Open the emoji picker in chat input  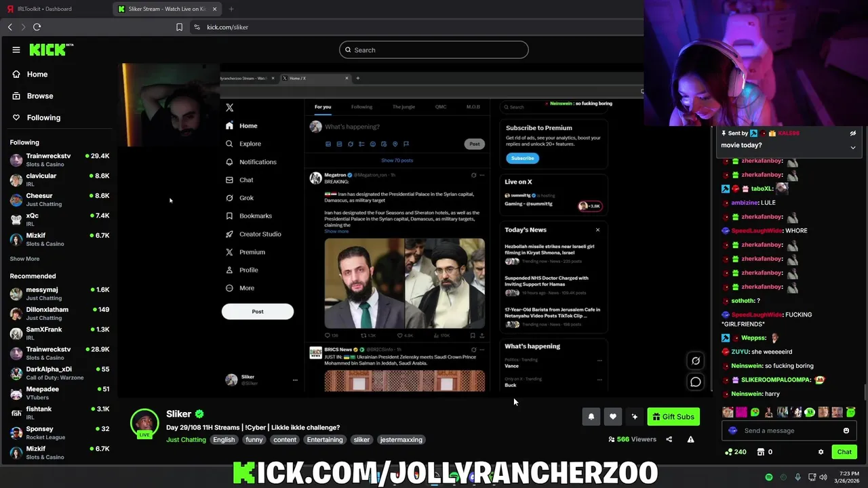846,430
